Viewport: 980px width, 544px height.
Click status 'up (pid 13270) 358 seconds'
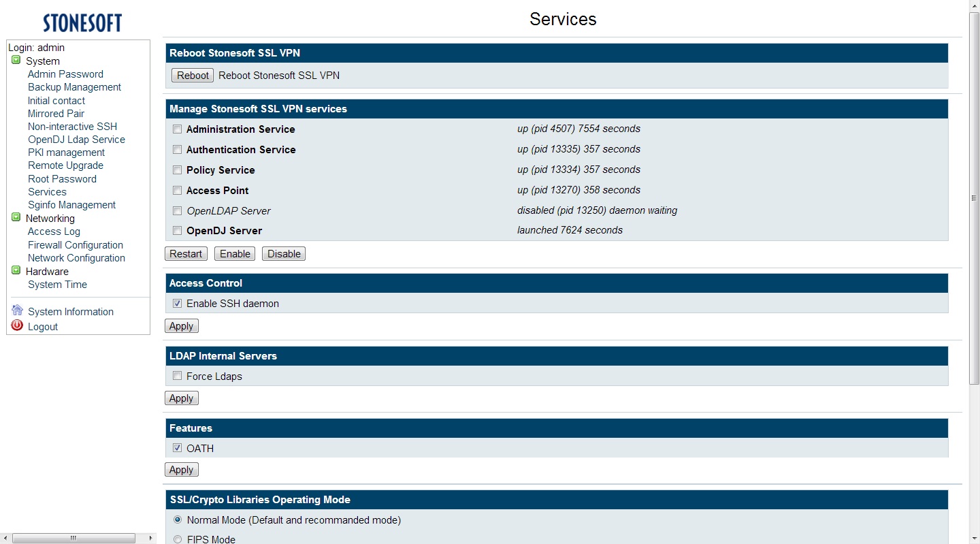(x=578, y=190)
